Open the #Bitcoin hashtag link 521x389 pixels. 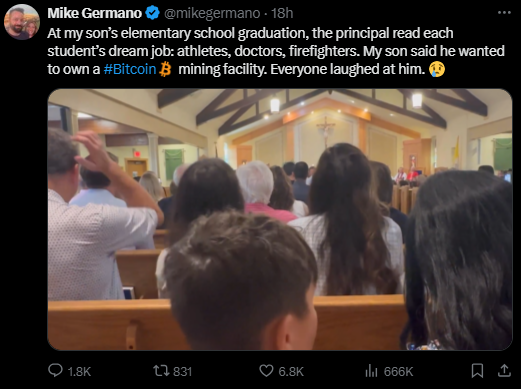[130, 69]
